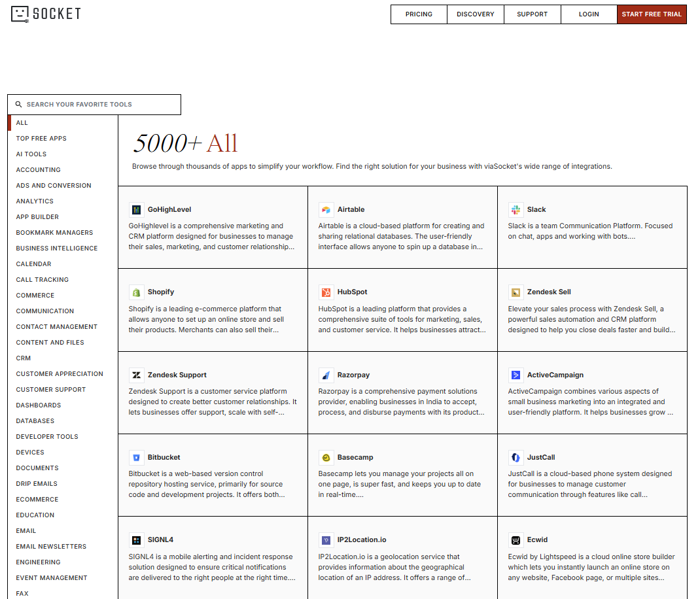Open the HubSpot app title

(x=352, y=292)
